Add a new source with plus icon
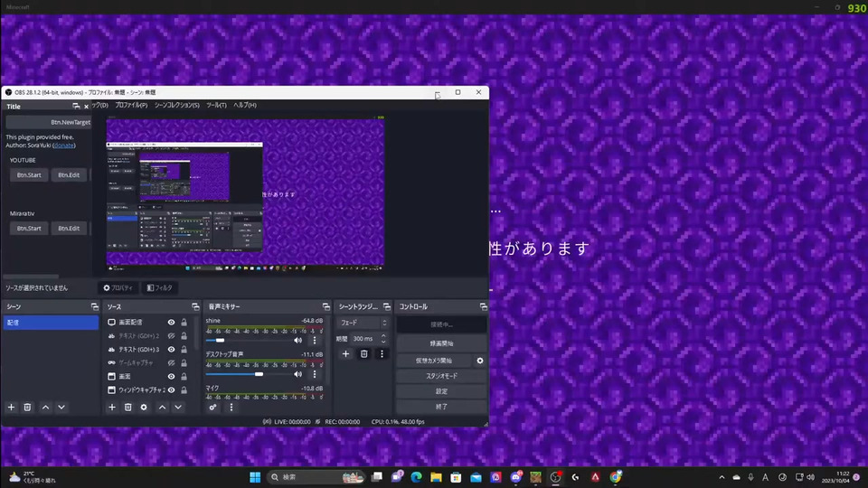Screen dimensions: 868x488 click(x=112, y=408)
